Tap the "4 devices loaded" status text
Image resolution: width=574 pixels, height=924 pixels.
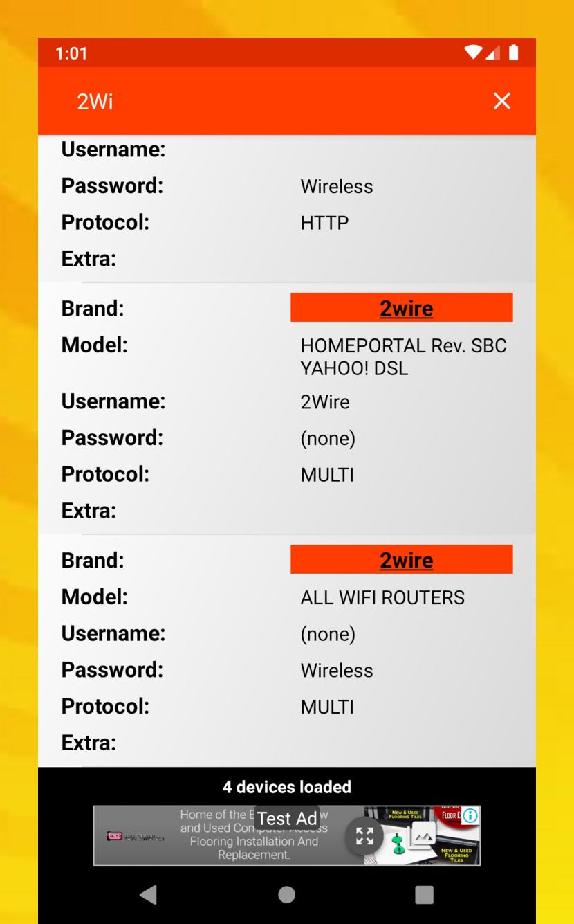coord(286,787)
